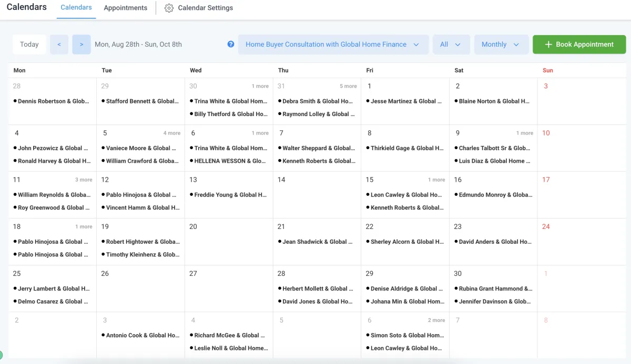Open Johana Min appointment
The image size is (631, 364).
point(405,301)
